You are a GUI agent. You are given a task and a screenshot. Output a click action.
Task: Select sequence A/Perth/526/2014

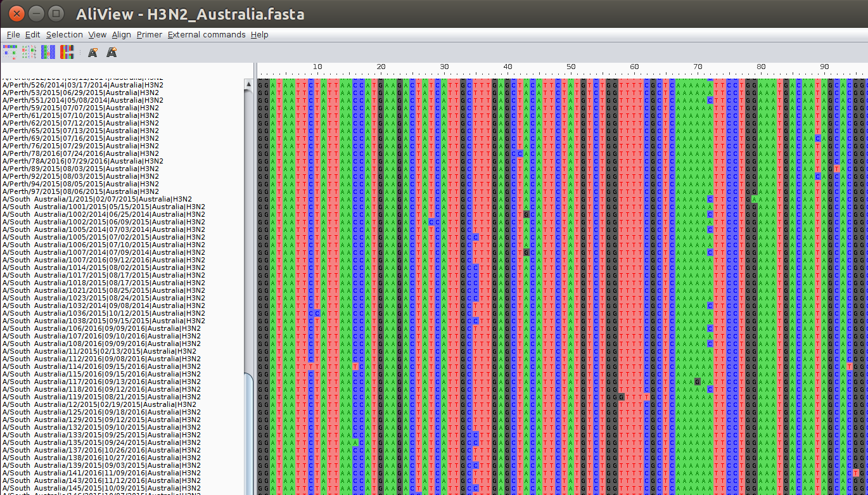tap(83, 85)
